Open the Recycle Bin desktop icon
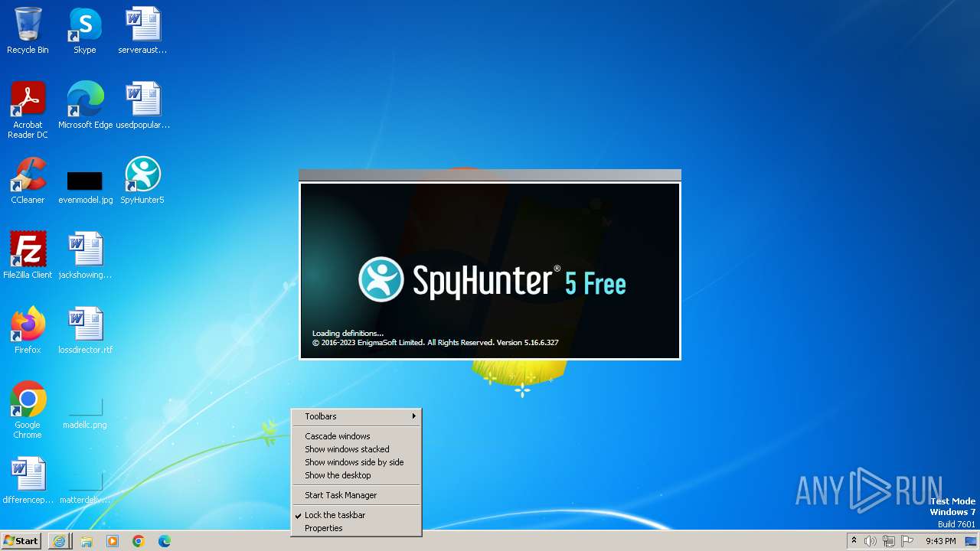Viewport: 980px width, 551px height. 28,31
